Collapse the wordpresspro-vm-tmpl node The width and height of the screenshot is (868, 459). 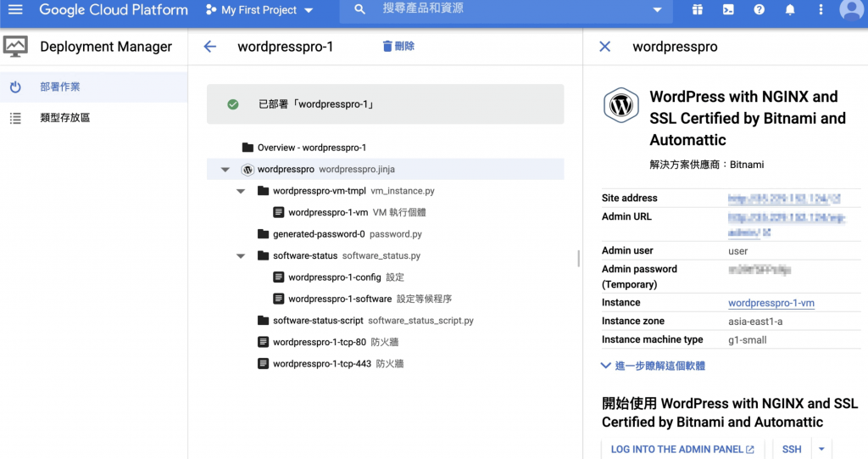pos(241,191)
